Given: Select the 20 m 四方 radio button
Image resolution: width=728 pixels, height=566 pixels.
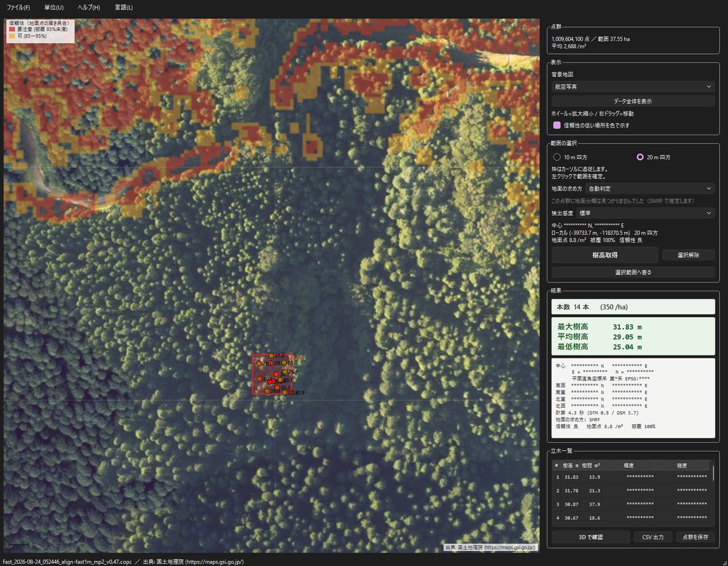Looking at the screenshot, I should [639, 157].
